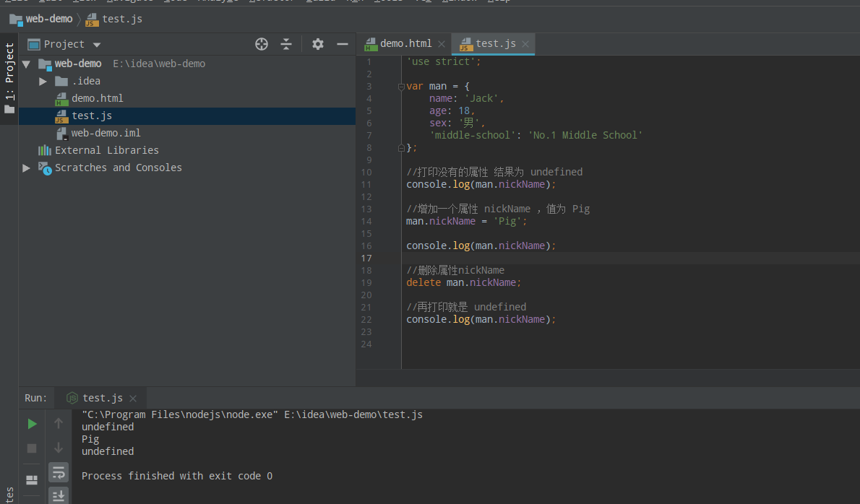Place cursor on 'use strict' line
This screenshot has height=504, width=860.
tap(443, 62)
